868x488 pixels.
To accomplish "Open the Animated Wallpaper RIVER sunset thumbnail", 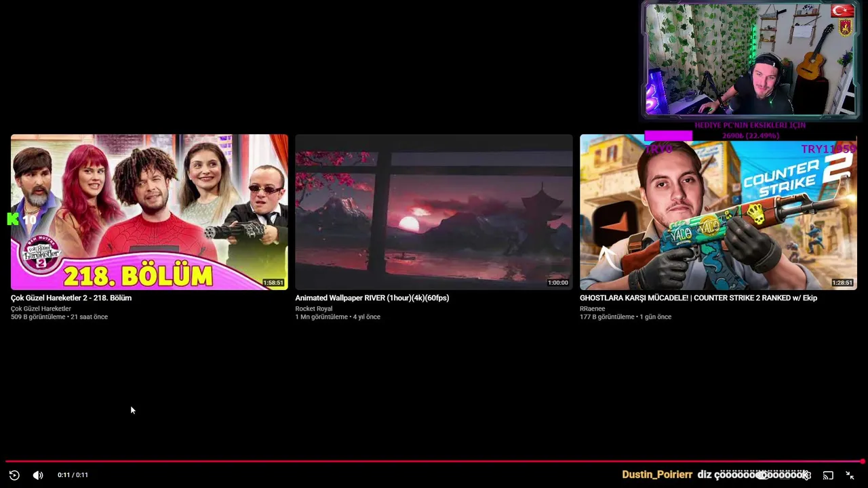I will (x=434, y=212).
